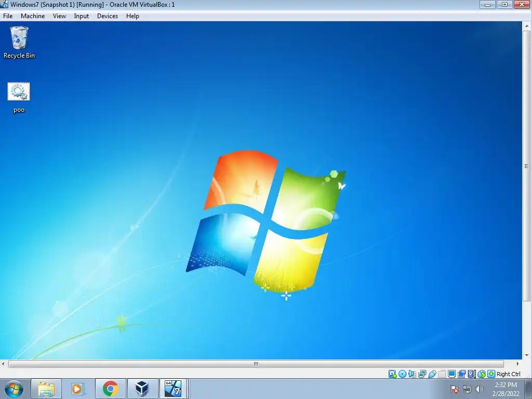Click the CPU virtualization V icon

tap(471, 374)
